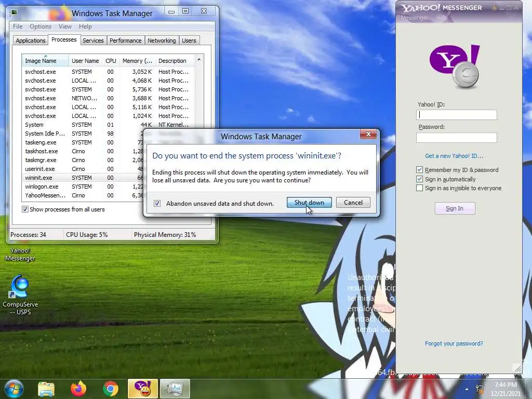Sort by Image Name column

pos(45,61)
